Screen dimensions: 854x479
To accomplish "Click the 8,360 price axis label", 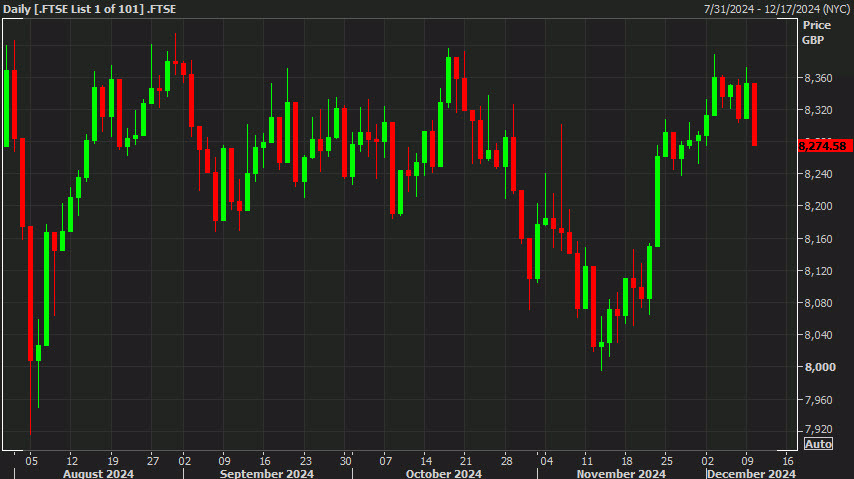I will coord(817,78).
